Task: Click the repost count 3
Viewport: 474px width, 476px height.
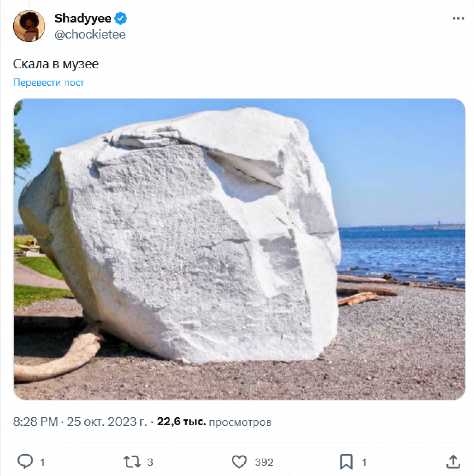Action: [150, 462]
